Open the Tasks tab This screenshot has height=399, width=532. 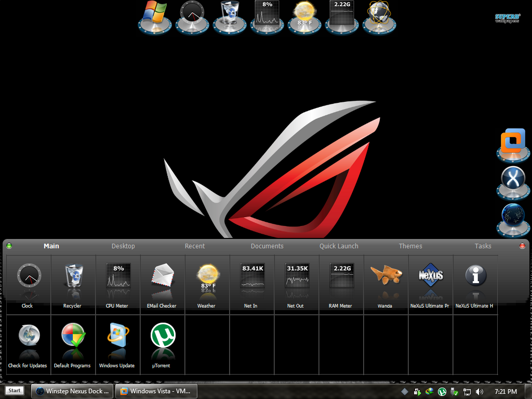pyautogui.click(x=483, y=246)
